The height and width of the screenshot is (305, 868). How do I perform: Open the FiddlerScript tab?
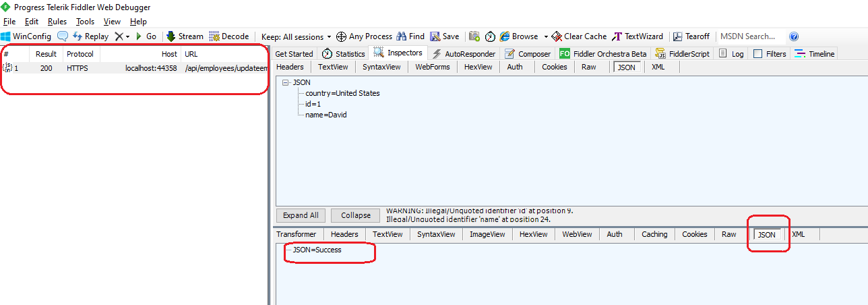[682, 54]
